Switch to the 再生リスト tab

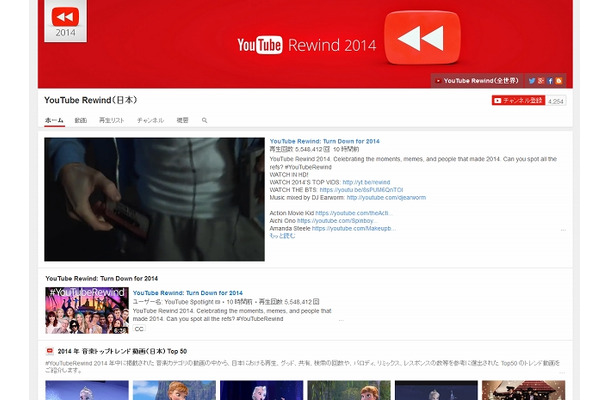point(111,120)
